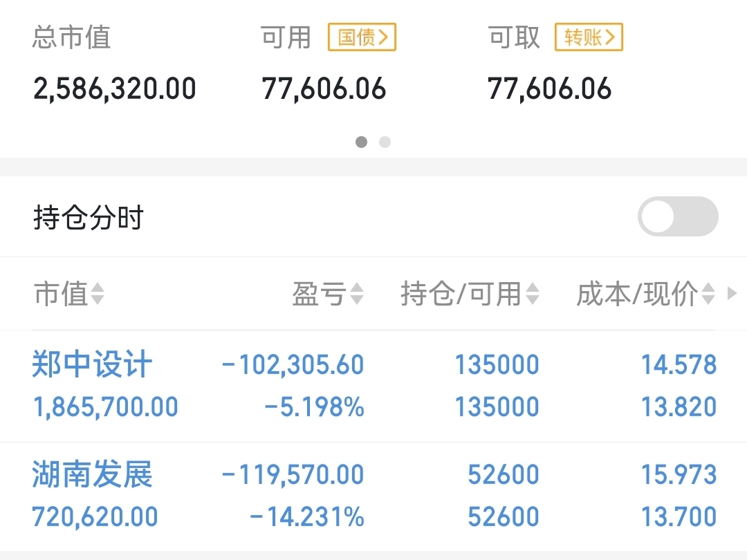The width and height of the screenshot is (747, 560).
Task: Tap 可用 balance amount 77,606.06
Action: [x=324, y=88]
